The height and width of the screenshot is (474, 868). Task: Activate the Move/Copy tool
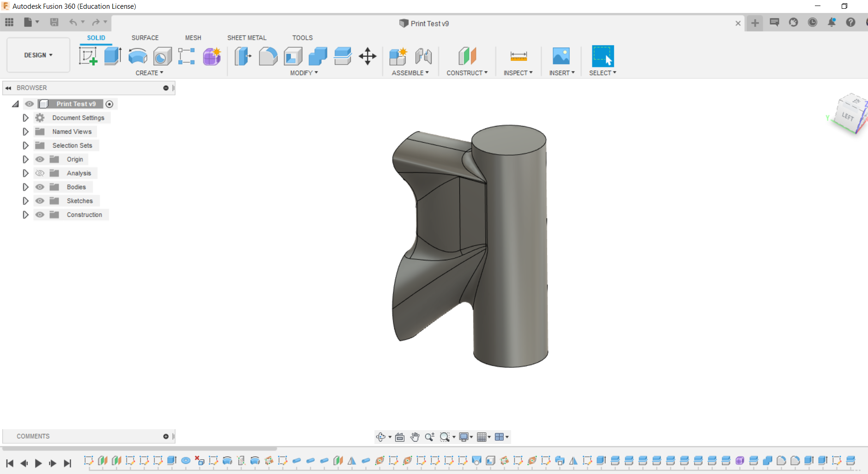(368, 56)
